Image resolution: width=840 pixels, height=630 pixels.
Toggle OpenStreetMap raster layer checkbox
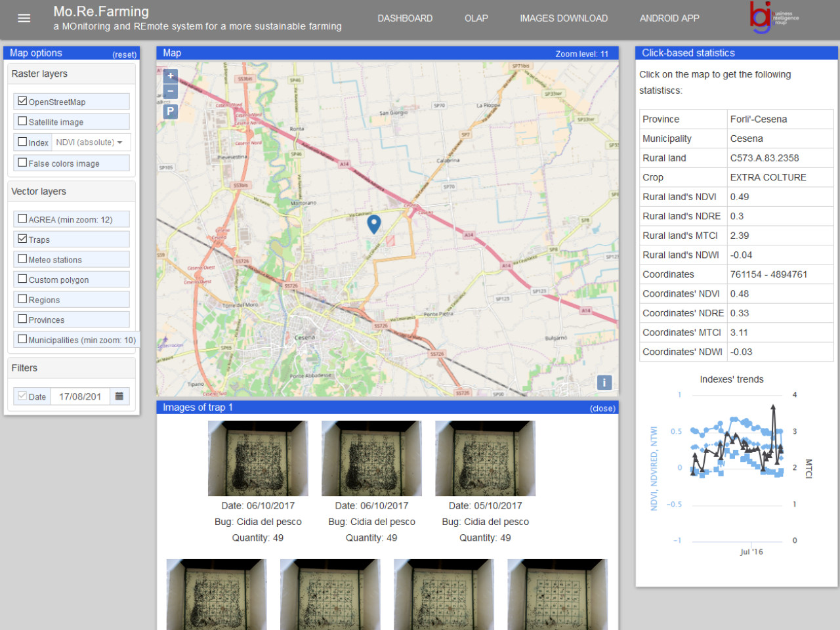pyautogui.click(x=22, y=101)
